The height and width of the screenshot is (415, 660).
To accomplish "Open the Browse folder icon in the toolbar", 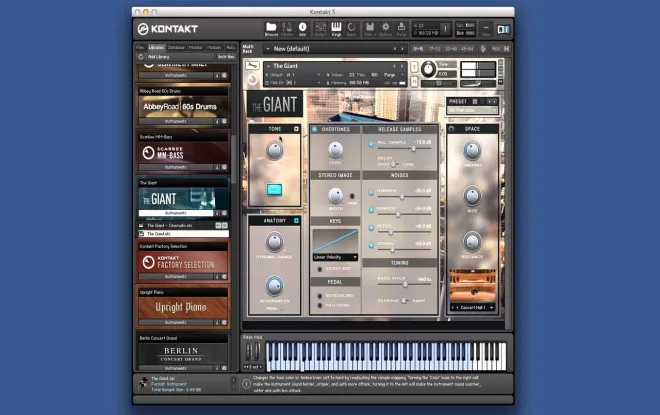I will (x=271, y=29).
